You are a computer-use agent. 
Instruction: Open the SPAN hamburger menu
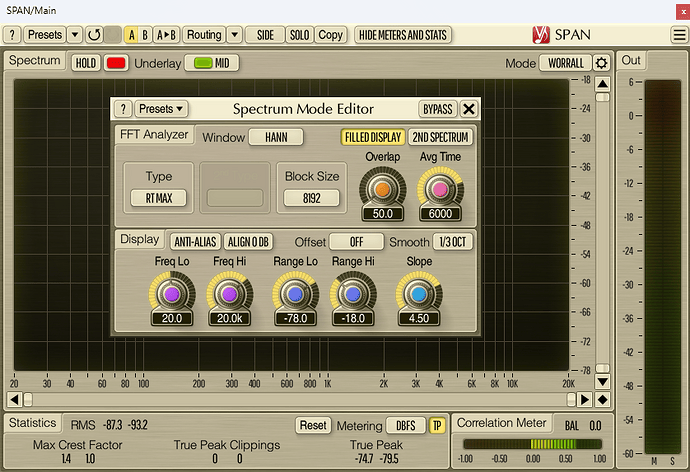pyautogui.click(x=679, y=35)
